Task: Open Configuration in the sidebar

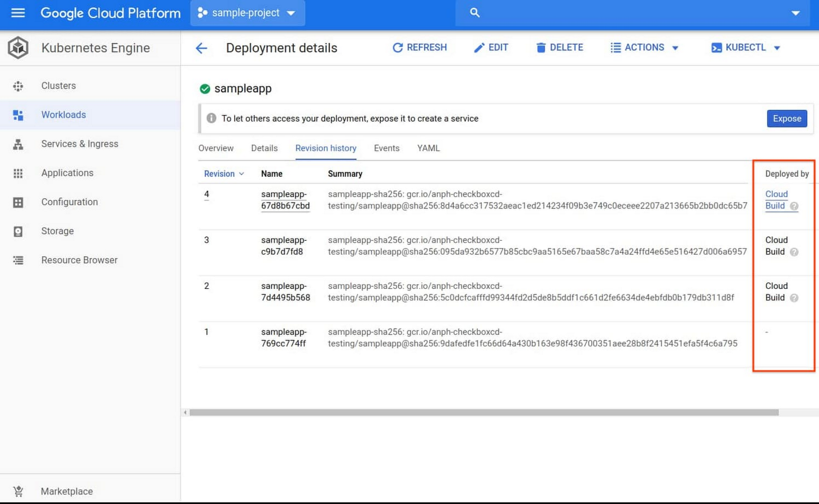Action: [x=90, y=202]
